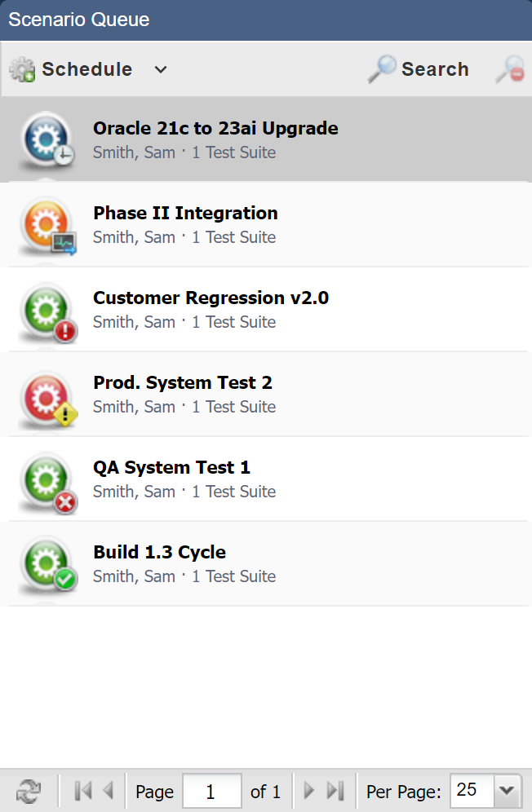This screenshot has width=532, height=812.
Task: Go to the previous page
Action: (x=107, y=791)
